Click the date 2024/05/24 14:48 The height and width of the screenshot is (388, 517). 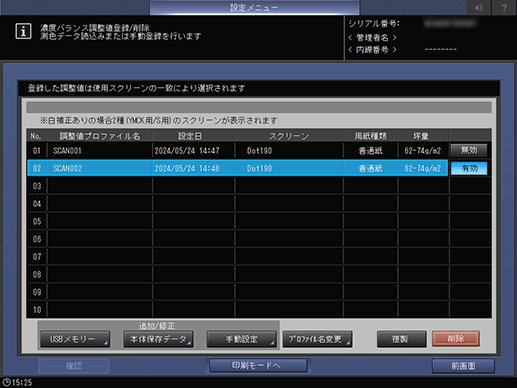187,168
